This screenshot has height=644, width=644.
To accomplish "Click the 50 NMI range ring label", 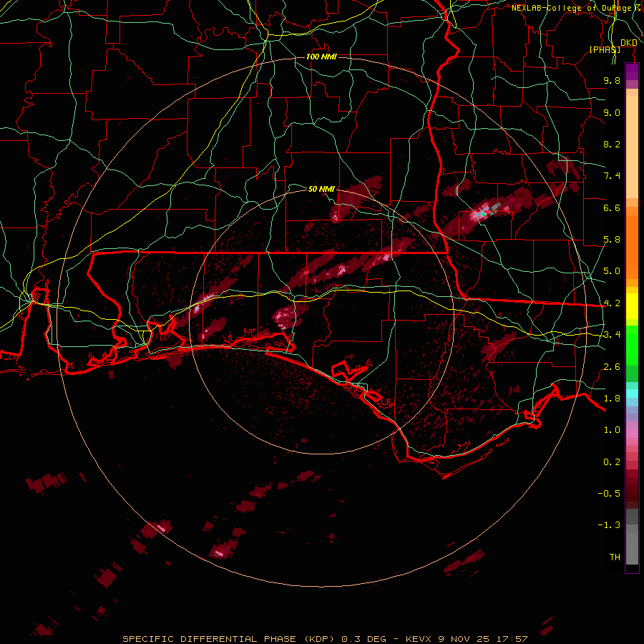I will 321,189.
